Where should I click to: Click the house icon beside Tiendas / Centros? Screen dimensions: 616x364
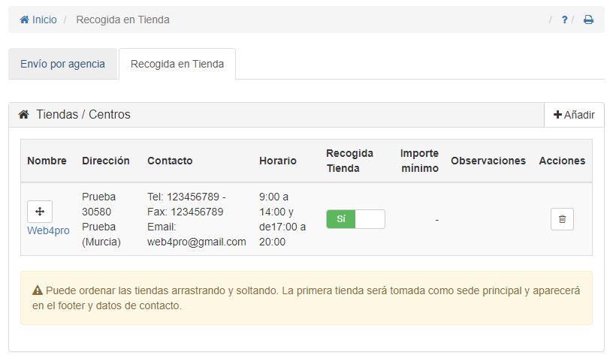[23, 115]
